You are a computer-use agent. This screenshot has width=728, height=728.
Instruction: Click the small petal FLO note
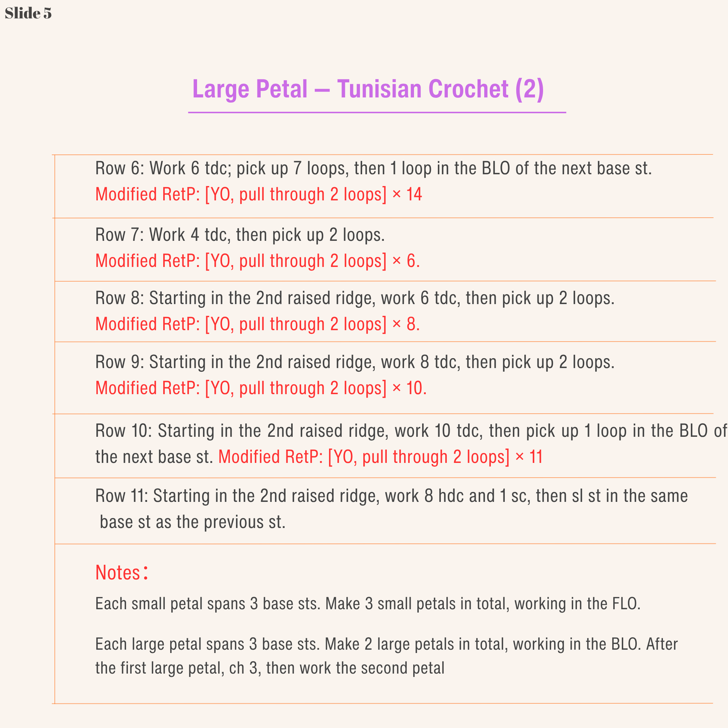click(368, 604)
